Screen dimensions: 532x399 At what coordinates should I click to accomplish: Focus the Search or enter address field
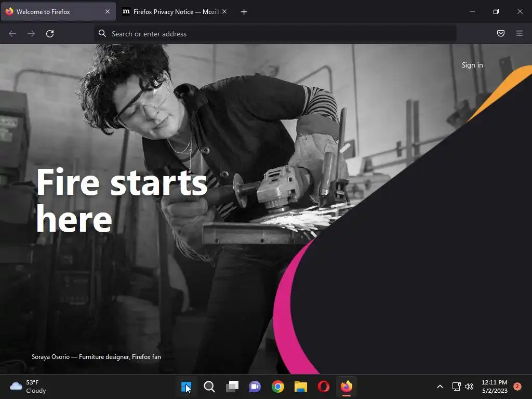pyautogui.click(x=275, y=34)
